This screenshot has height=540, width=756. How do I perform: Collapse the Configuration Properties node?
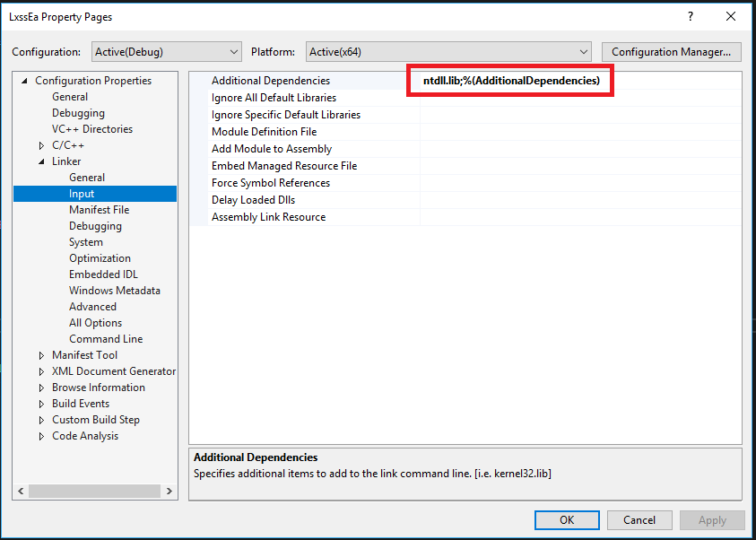coord(22,80)
